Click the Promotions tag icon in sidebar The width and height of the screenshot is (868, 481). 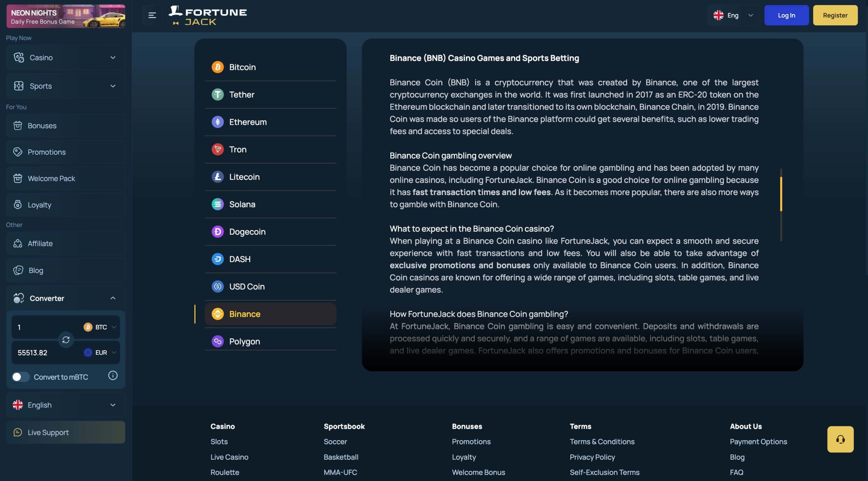coord(18,152)
